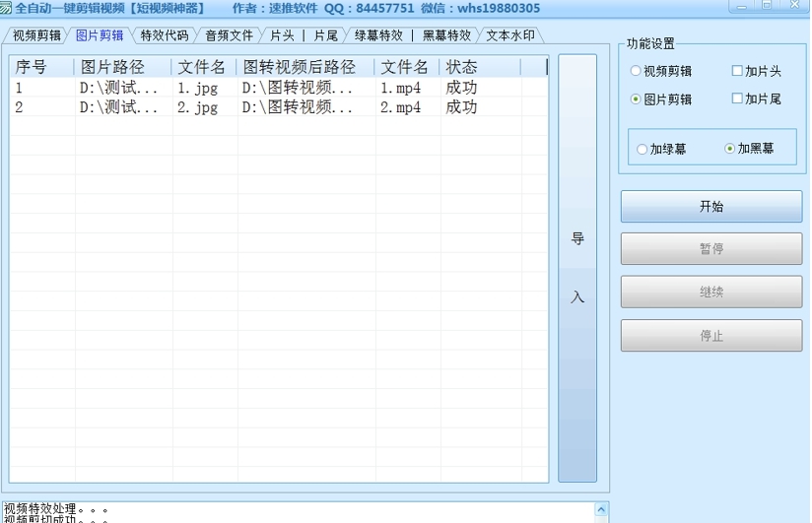Click the application icon in title bar
The height and width of the screenshot is (523, 812).
[x=6, y=8]
